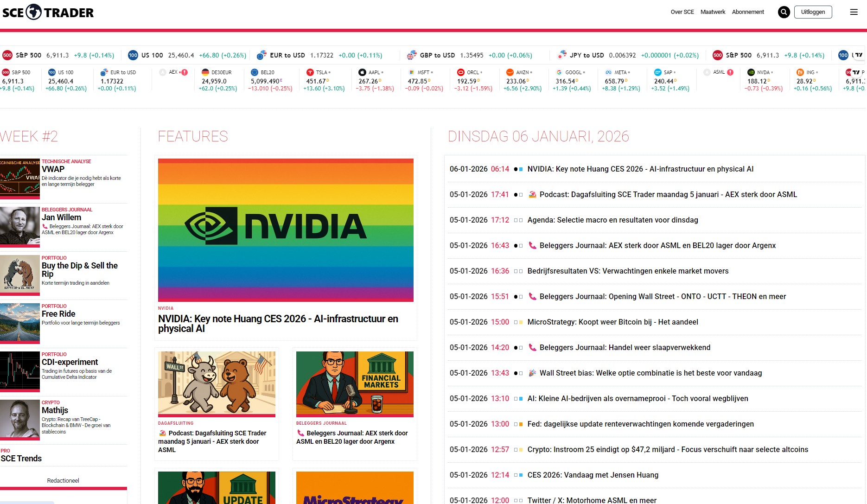The image size is (867, 504).
Task: Click the SCE Trader globe logo
Action: pos(34,12)
